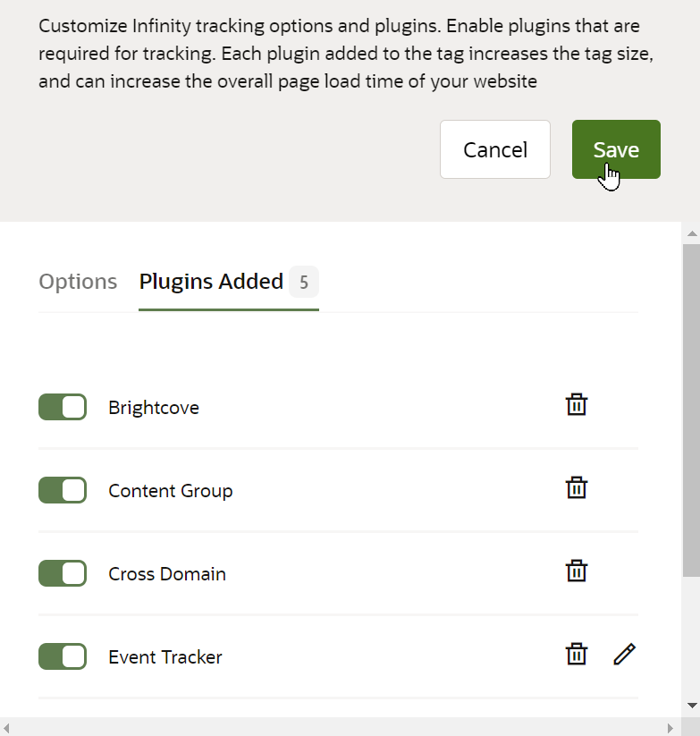Delete the Brightcove plugin with trash icon
Screen dimensions: 700x736
576,404
